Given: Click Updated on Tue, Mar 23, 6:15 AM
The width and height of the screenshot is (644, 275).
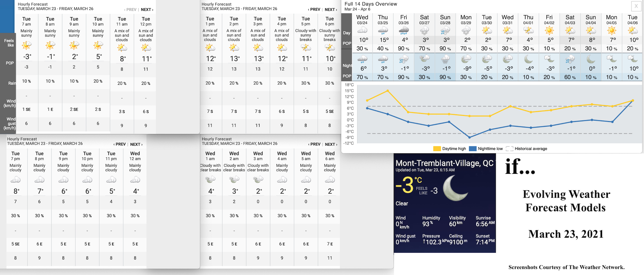Looking at the screenshot, I should (425, 170).
